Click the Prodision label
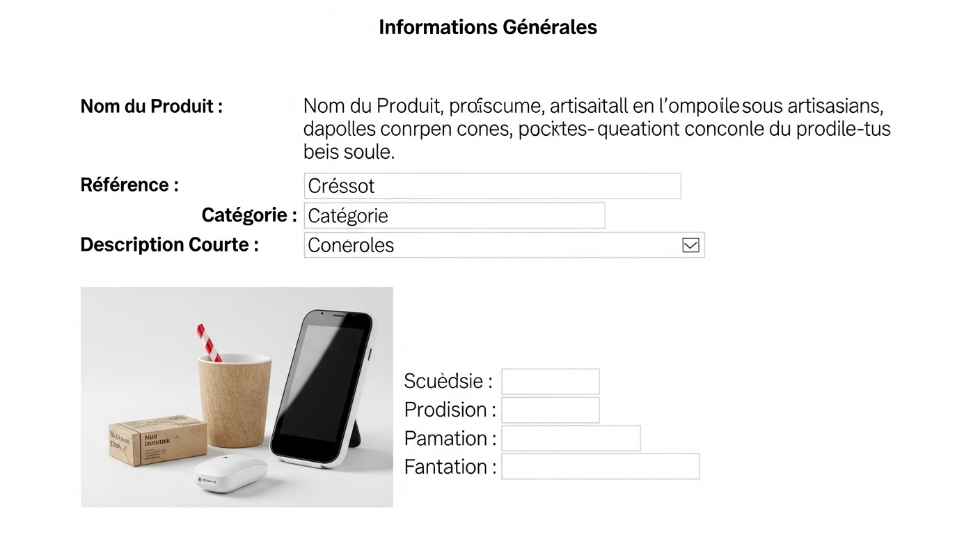Screen dimensions: 980x535 [450, 410]
